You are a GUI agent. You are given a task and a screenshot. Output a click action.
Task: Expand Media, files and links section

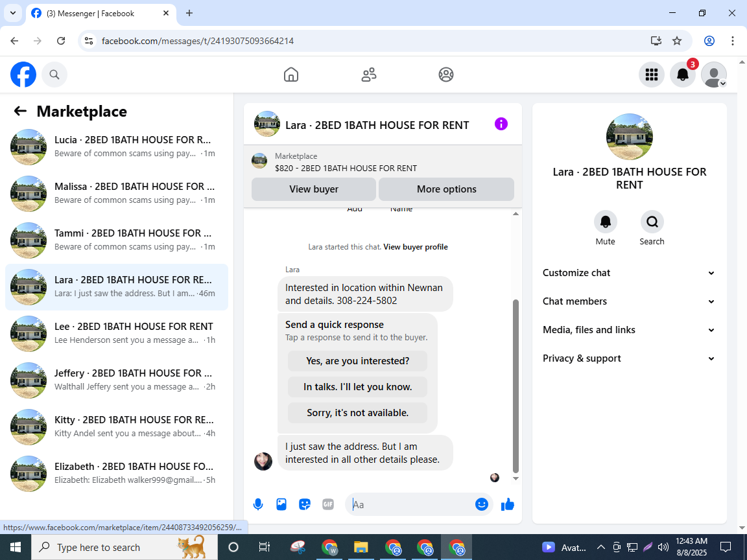tap(629, 330)
